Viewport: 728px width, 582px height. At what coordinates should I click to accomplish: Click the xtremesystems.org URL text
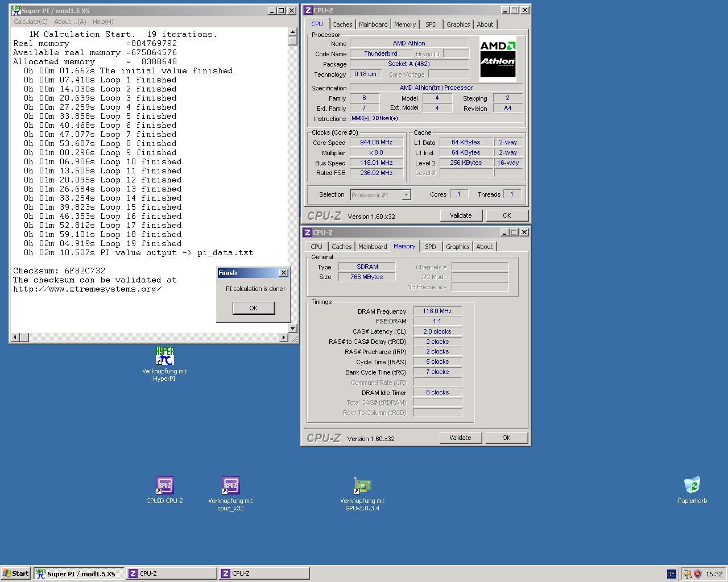88,289
